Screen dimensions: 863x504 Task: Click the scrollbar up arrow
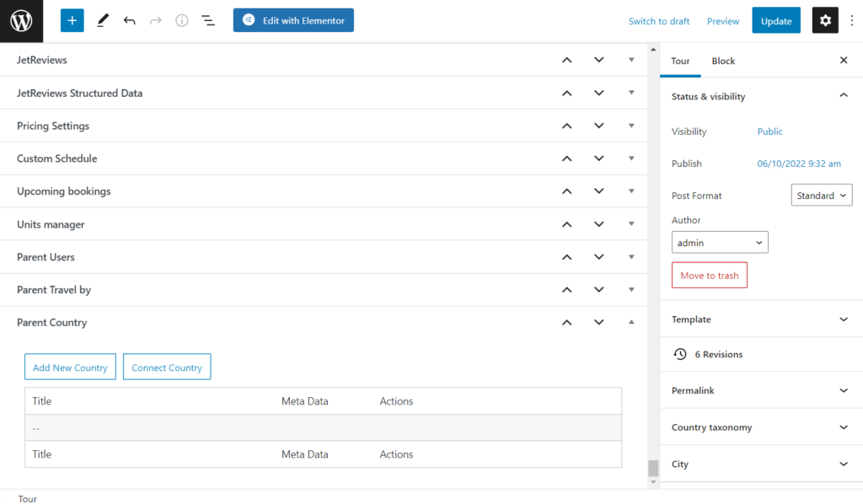[653, 50]
